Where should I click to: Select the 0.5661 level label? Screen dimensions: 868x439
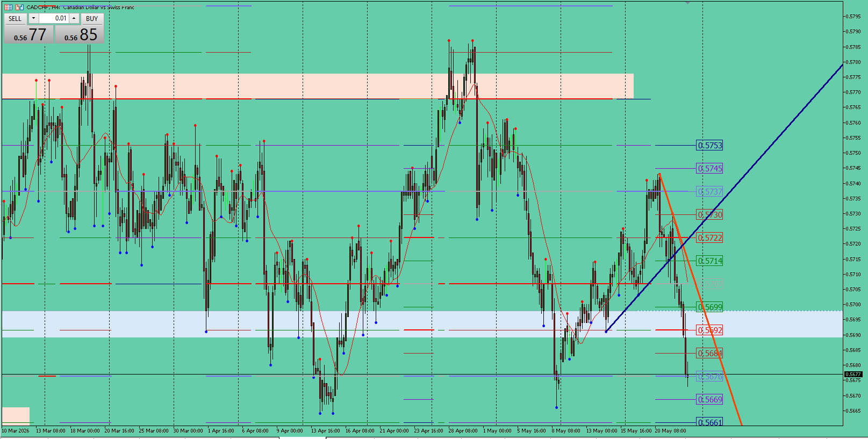pyautogui.click(x=709, y=422)
